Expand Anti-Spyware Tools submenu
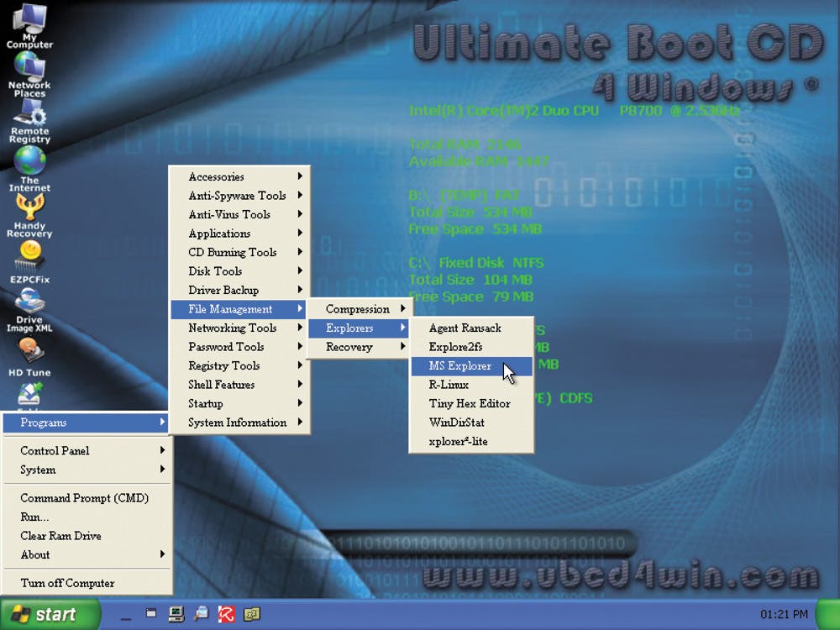Screen dimensions: 840x630 coord(239,196)
